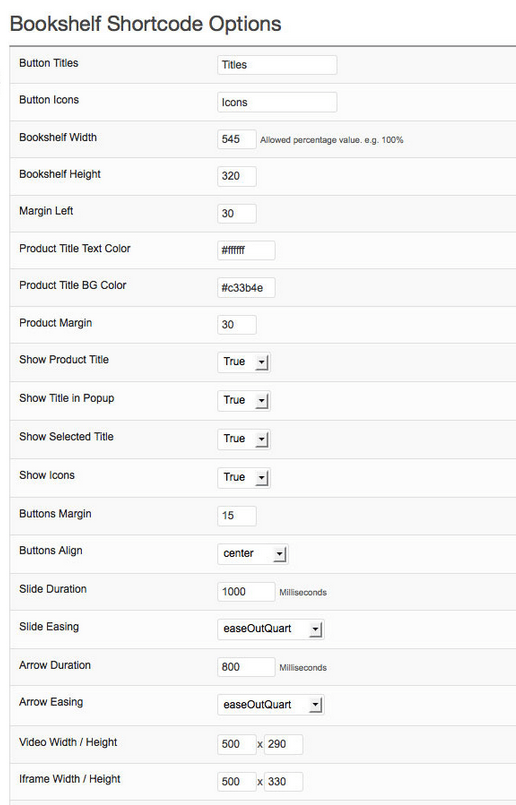The height and width of the screenshot is (805, 516).
Task: Focus the Product Margin input
Action: tap(237, 325)
